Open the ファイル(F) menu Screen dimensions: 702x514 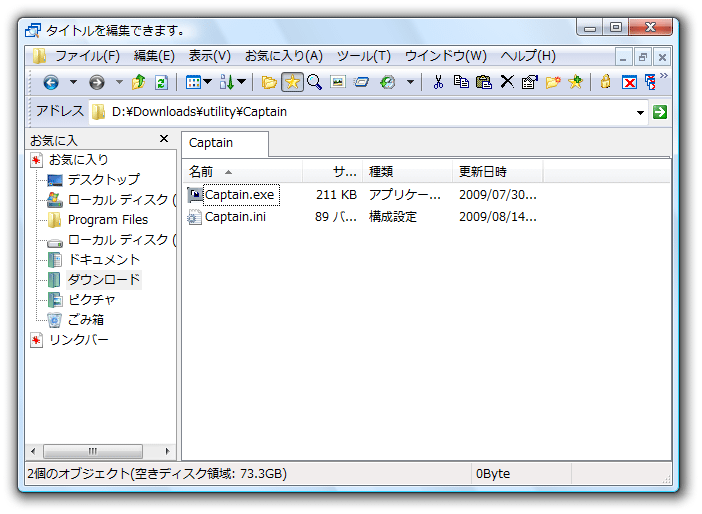tap(87, 56)
